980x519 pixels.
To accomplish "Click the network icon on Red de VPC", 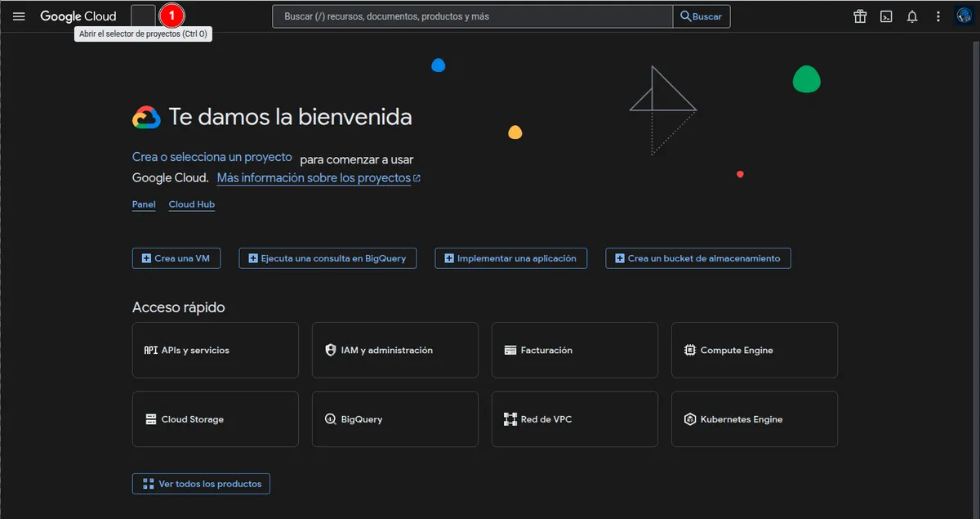I will point(510,419).
